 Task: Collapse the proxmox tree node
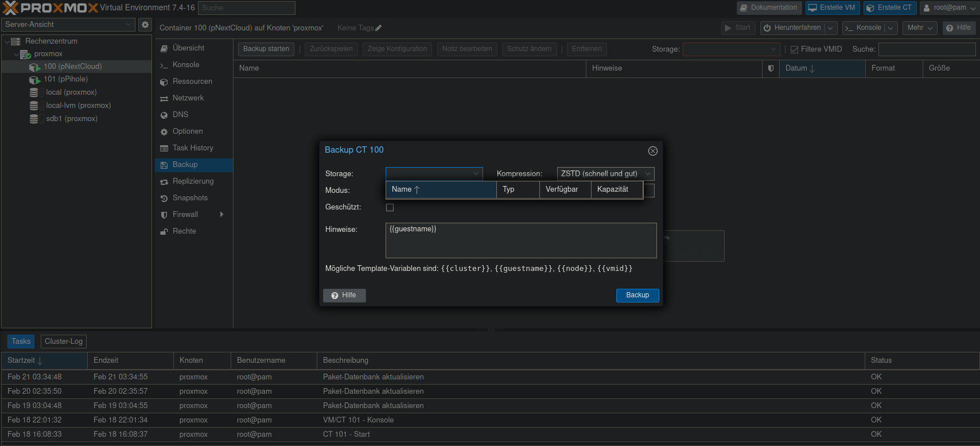point(16,54)
